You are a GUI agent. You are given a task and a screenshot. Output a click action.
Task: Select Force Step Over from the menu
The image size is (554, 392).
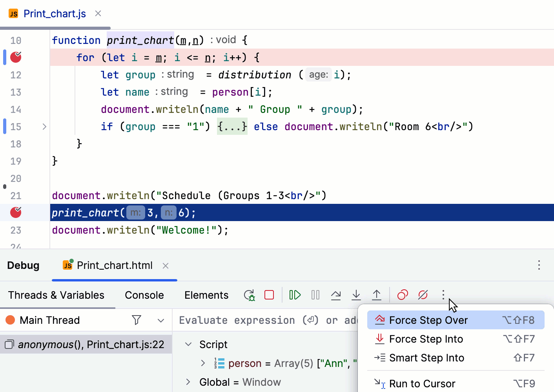[428, 320]
